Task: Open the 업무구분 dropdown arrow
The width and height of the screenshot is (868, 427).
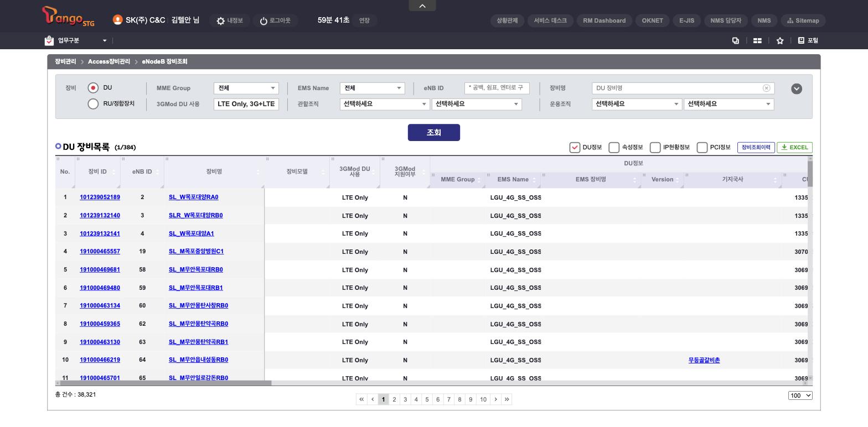Action: [x=104, y=40]
